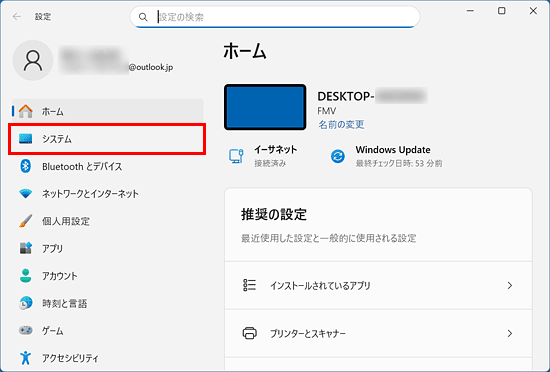
Task: Click the イーサネット network icon
Action: pyautogui.click(x=236, y=156)
